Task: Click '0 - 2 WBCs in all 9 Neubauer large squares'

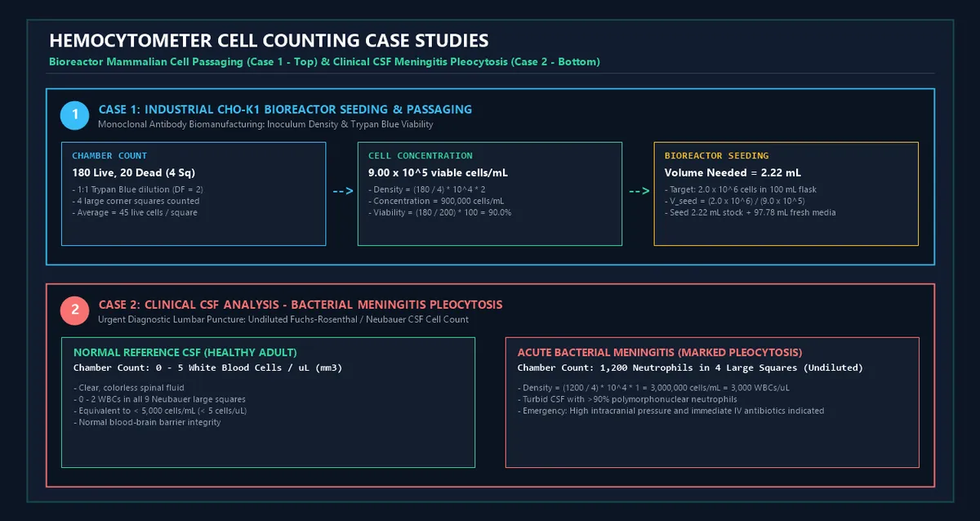Action: [159, 399]
